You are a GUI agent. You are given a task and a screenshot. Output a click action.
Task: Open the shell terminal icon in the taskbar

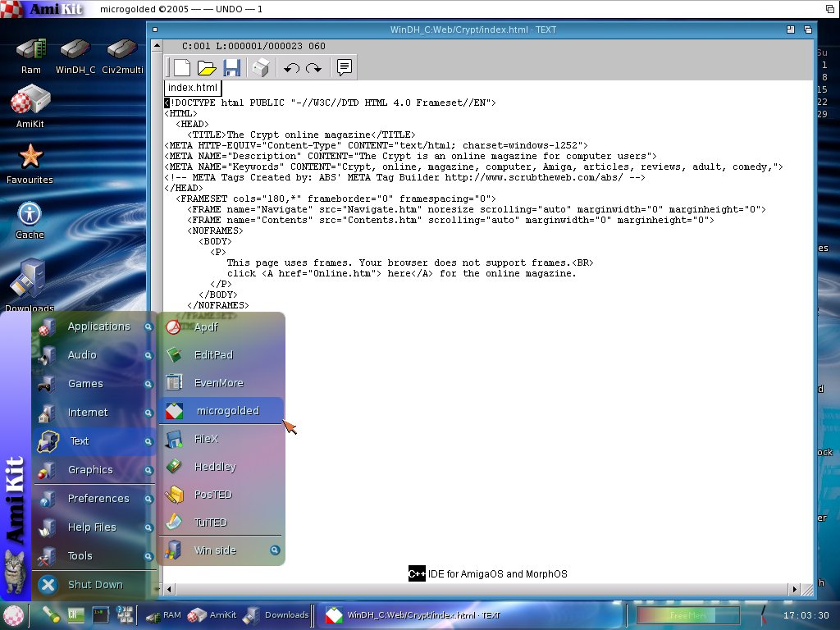(x=100, y=614)
